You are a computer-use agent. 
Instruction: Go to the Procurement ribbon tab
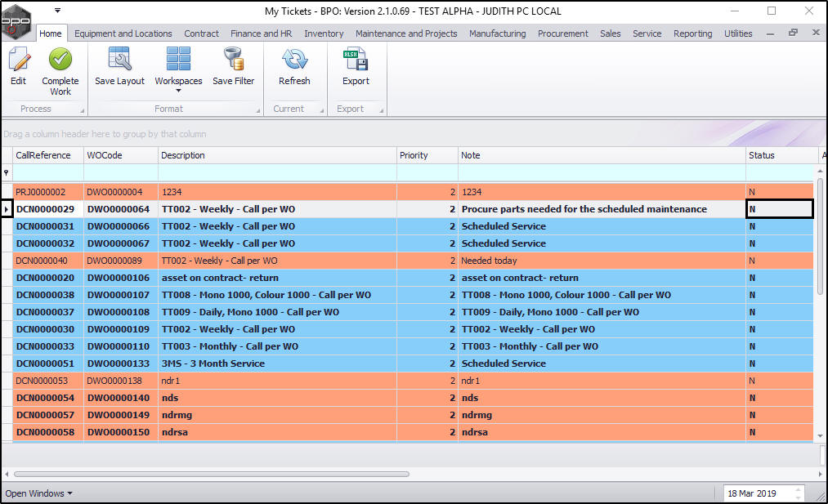coord(562,33)
